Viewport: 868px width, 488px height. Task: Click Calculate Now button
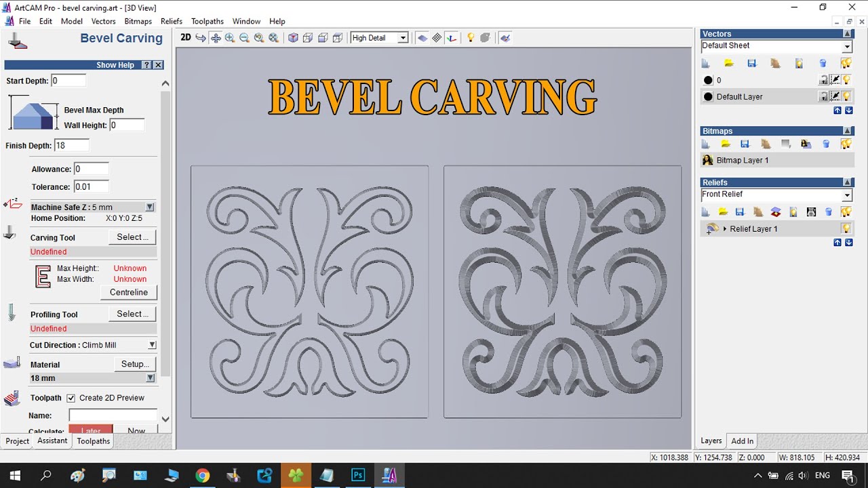point(136,430)
